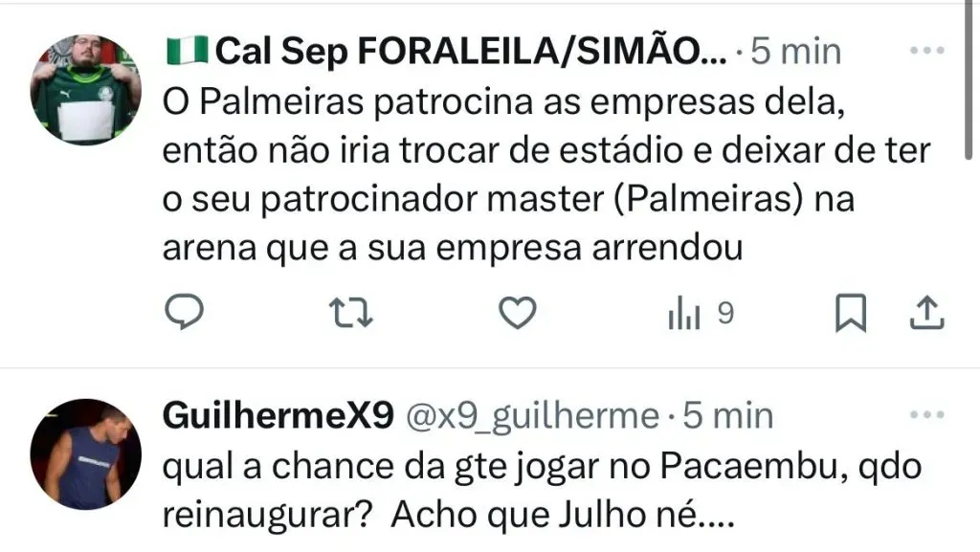Open more options for Cal Sep tweet
The image size is (980, 552).
tap(926, 51)
